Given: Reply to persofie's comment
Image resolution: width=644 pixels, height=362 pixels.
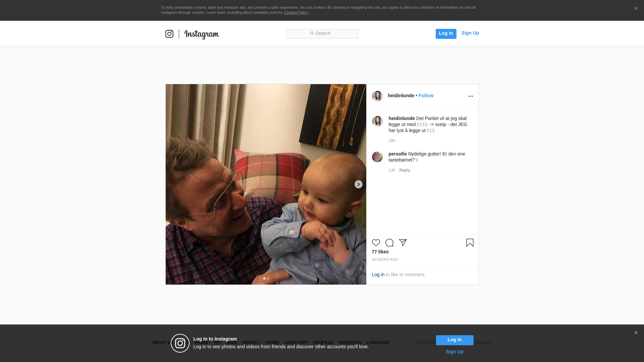Looking at the screenshot, I should pyautogui.click(x=405, y=170).
